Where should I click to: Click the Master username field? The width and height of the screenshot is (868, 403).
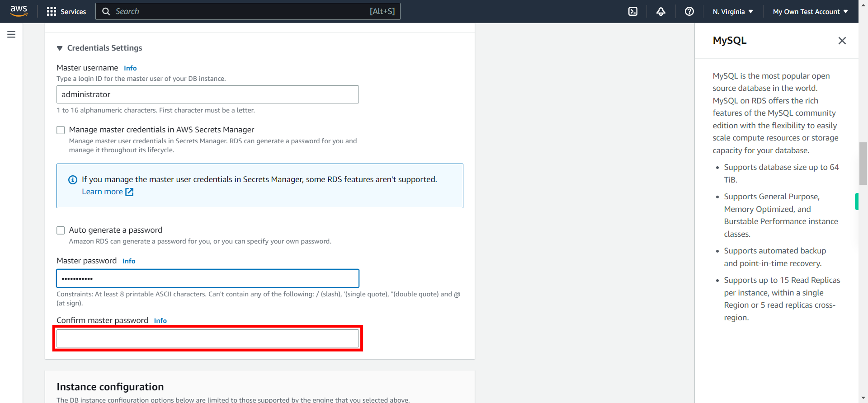(x=208, y=94)
